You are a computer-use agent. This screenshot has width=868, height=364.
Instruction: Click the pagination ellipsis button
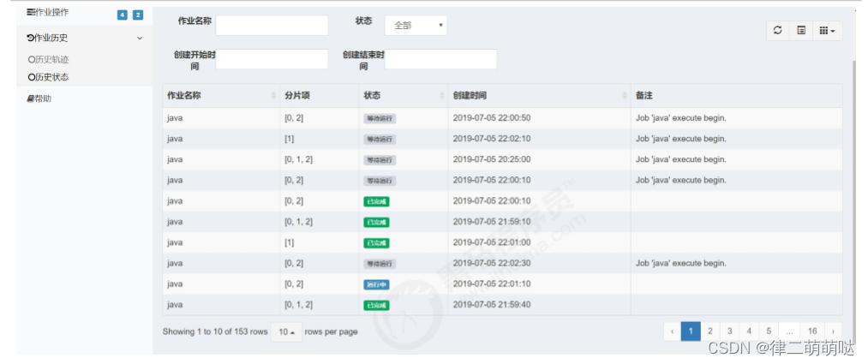tap(789, 331)
